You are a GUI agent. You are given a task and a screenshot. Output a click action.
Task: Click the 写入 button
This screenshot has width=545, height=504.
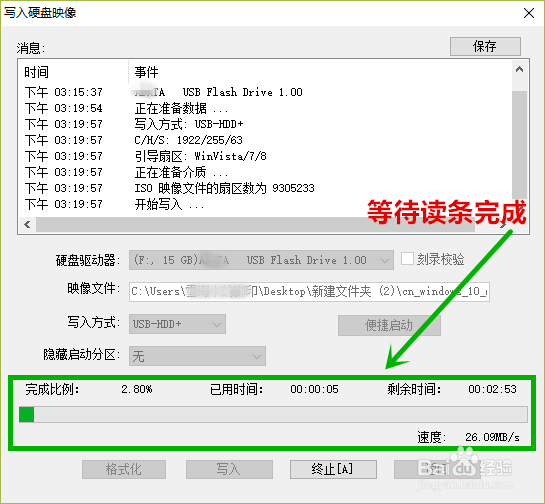pos(229,469)
